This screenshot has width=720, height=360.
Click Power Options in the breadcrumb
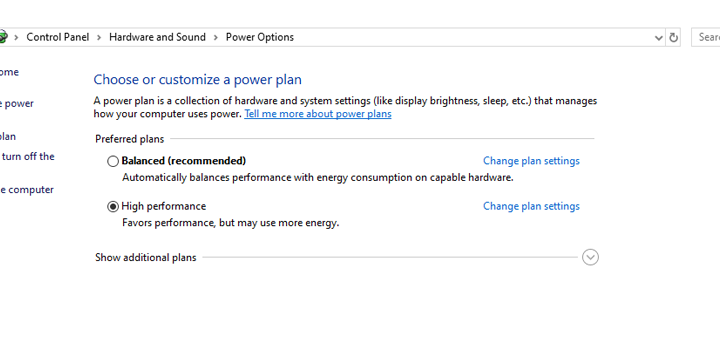259,37
